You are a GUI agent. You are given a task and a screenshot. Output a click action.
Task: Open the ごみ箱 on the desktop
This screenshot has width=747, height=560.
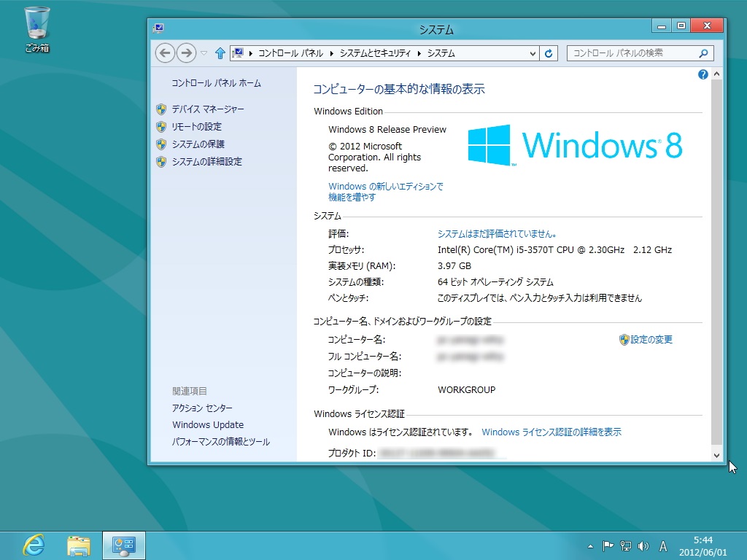(x=36, y=22)
